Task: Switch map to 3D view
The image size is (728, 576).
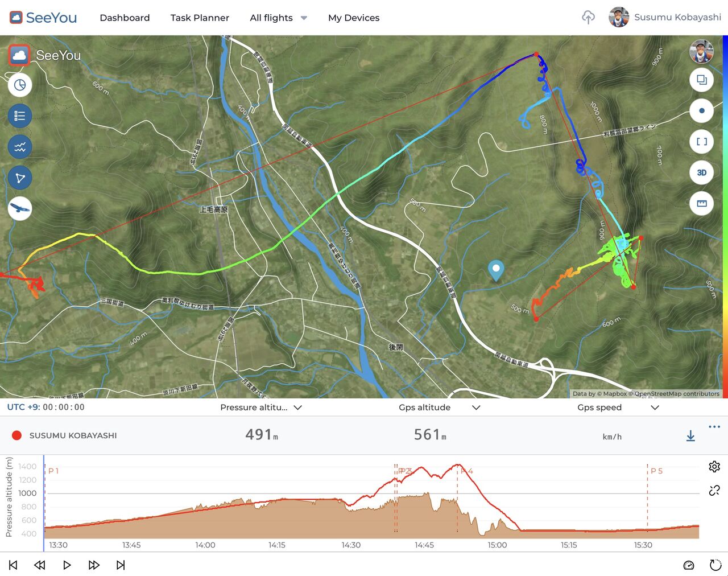Action: pyautogui.click(x=701, y=172)
